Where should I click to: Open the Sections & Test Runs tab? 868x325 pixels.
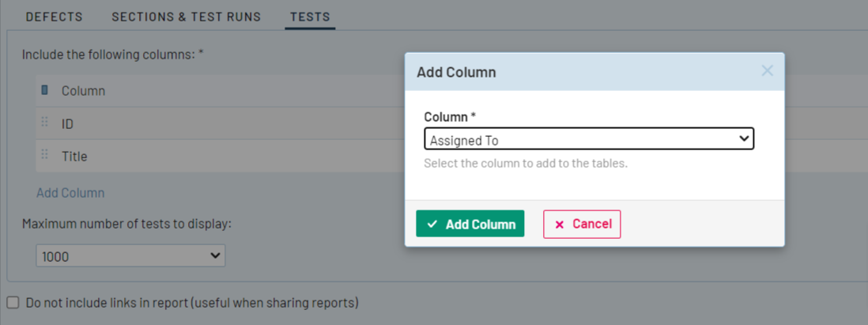click(186, 17)
